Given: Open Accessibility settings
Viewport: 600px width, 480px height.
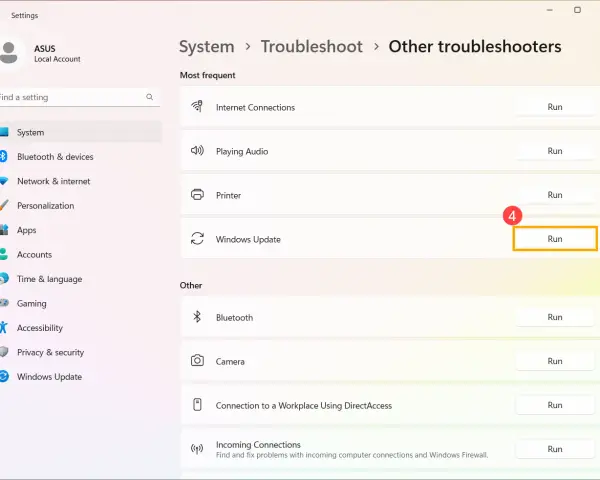Looking at the screenshot, I should click(80, 328).
